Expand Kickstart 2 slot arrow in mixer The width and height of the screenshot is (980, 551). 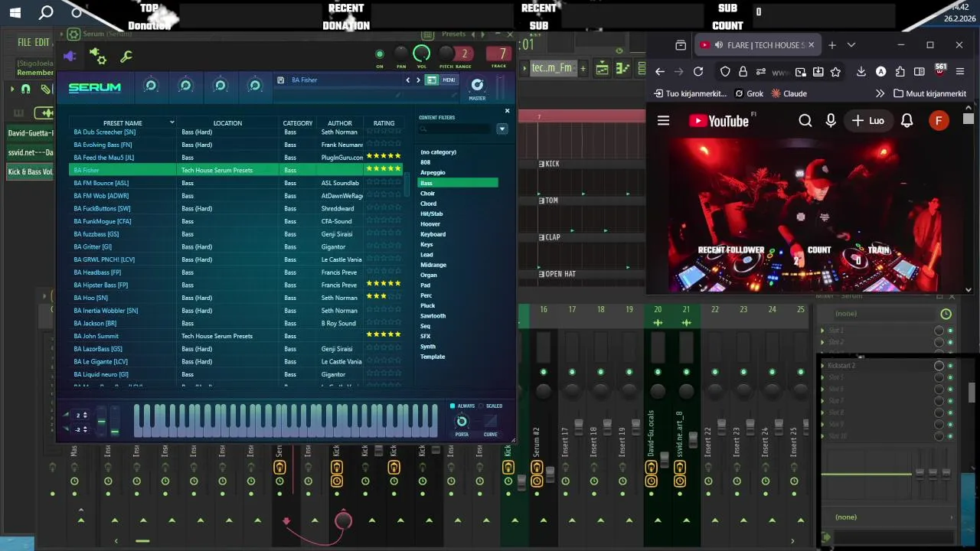(x=823, y=366)
